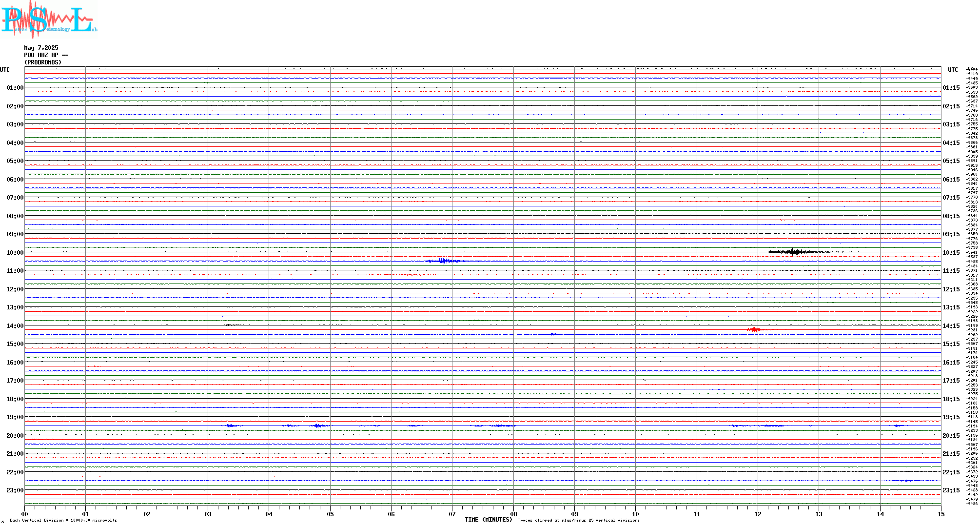Click the '09:00' hour label
This screenshot has width=980, height=527.
pyautogui.click(x=15, y=234)
